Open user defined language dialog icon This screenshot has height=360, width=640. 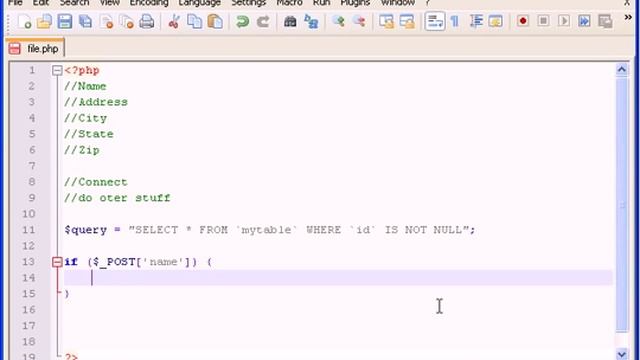(x=496, y=21)
